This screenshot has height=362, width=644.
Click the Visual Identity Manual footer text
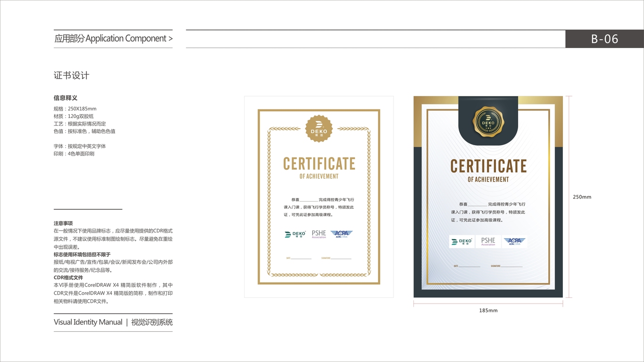88,322
